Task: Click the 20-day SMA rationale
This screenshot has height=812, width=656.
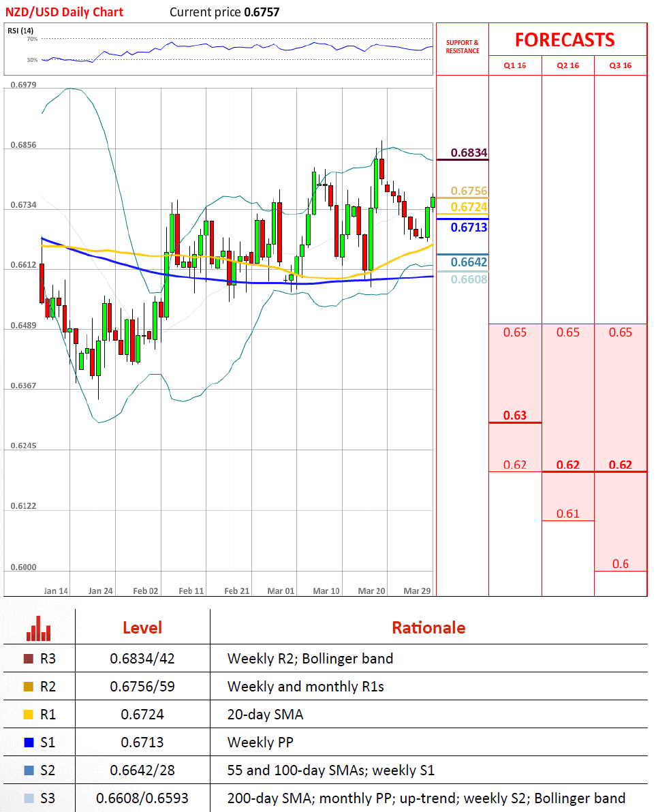Action: (x=265, y=715)
